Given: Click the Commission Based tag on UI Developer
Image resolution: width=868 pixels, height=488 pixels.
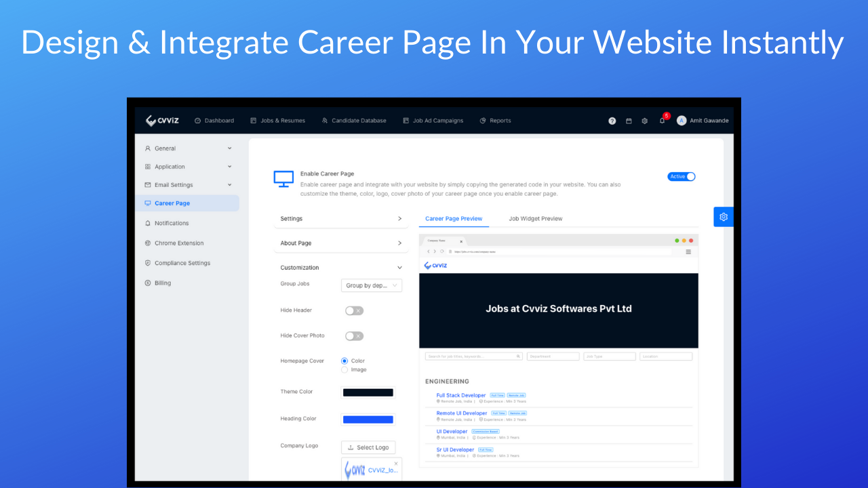Looking at the screenshot, I should (x=485, y=432).
